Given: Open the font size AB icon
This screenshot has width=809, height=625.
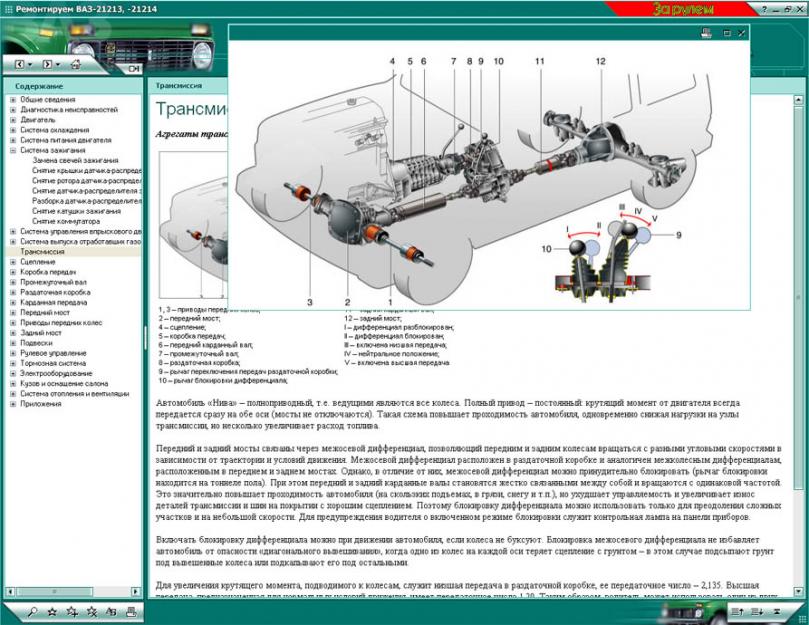Looking at the screenshot, I should pyautogui.click(x=111, y=612).
